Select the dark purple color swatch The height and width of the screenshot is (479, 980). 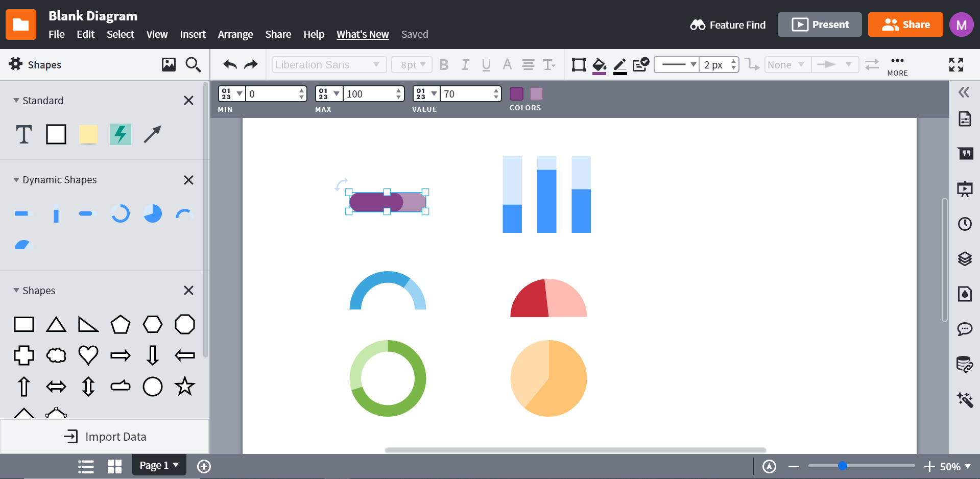click(516, 93)
